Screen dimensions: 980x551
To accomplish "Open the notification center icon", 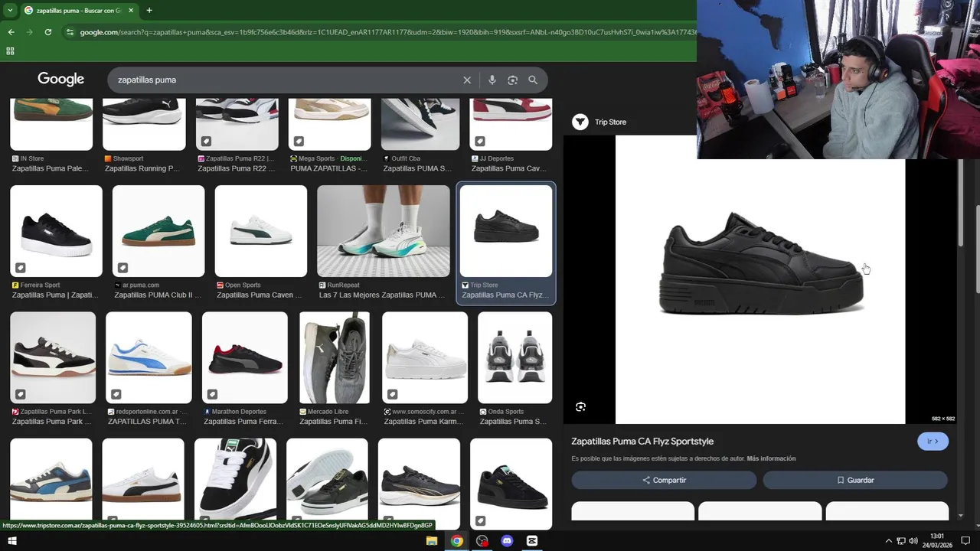I will (x=965, y=541).
